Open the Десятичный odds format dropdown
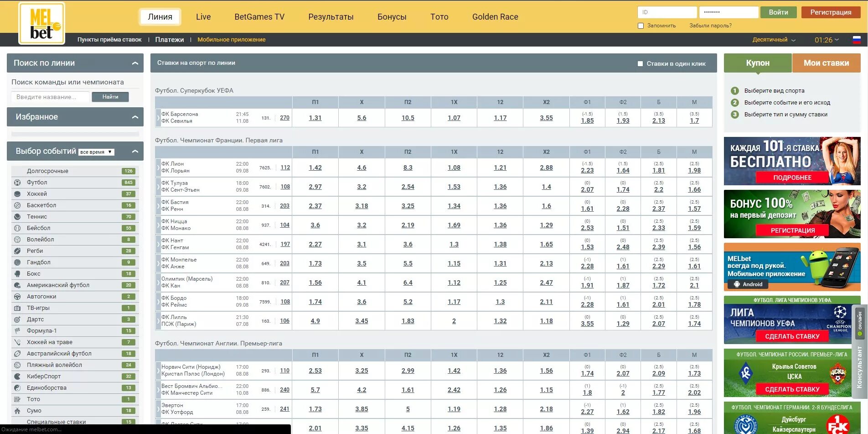The width and height of the screenshot is (868, 434). click(774, 40)
